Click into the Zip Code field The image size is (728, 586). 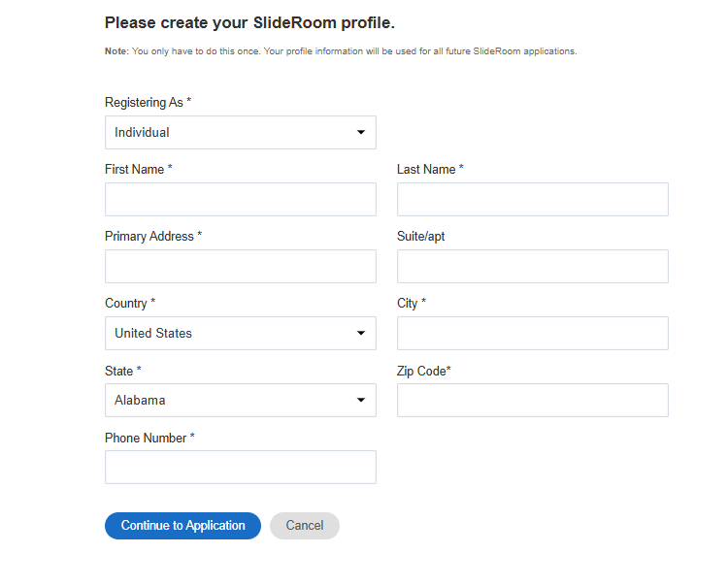532,401
